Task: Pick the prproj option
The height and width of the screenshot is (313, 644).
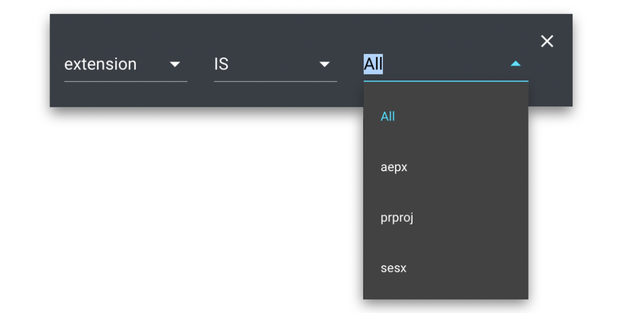Action: click(397, 217)
